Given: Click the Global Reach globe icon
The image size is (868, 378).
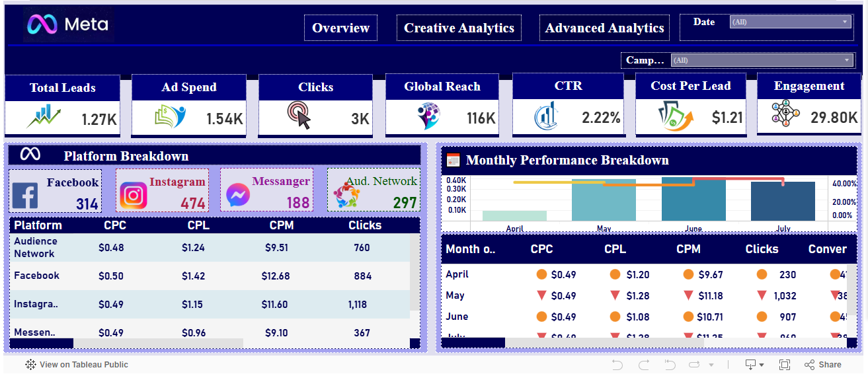Looking at the screenshot, I should tap(429, 116).
